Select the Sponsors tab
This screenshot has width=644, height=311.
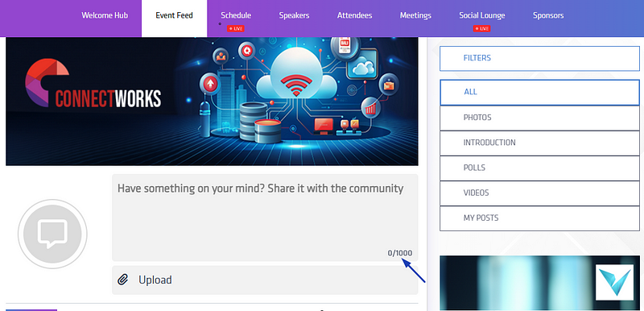[548, 15]
